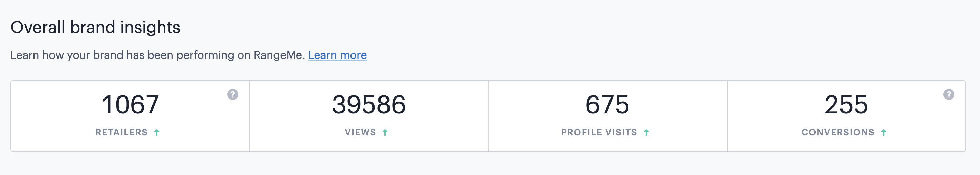The height and width of the screenshot is (175, 980).
Task: Click the divider between Retailers and Views cards
Action: (x=250, y=116)
